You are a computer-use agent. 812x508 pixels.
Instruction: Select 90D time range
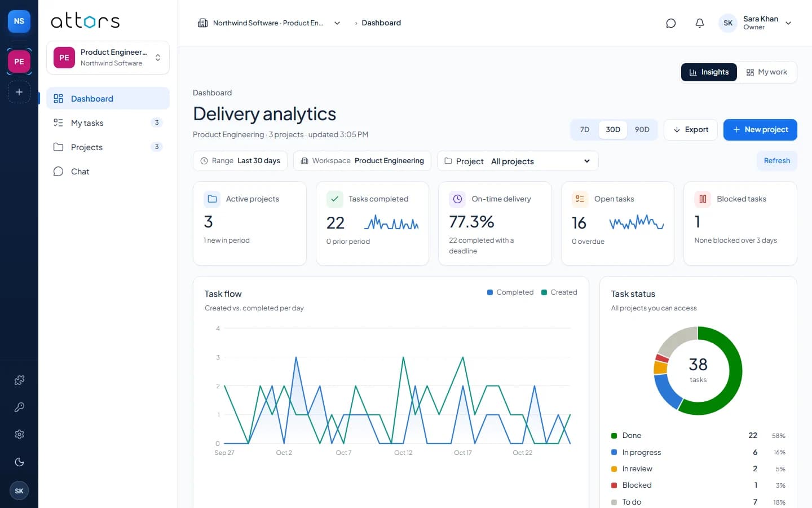(642, 129)
